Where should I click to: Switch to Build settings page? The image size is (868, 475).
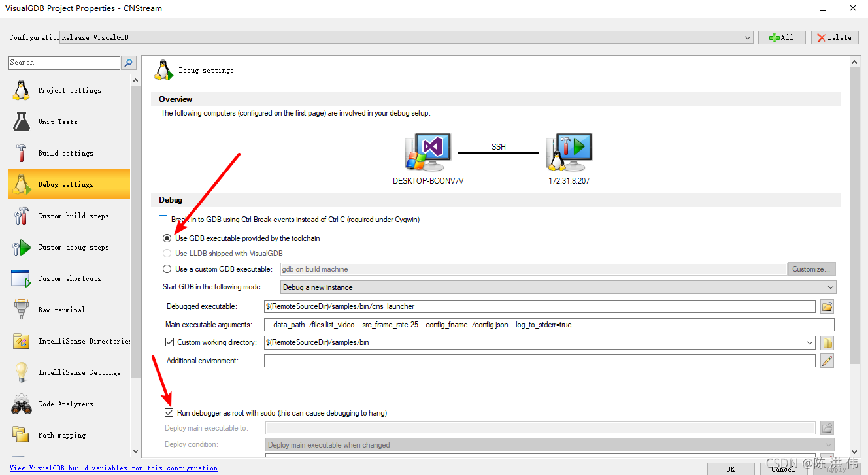[x=69, y=153]
